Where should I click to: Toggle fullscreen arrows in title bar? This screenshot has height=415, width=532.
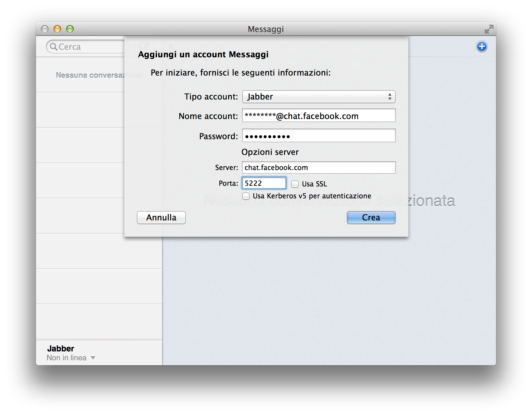[489, 29]
